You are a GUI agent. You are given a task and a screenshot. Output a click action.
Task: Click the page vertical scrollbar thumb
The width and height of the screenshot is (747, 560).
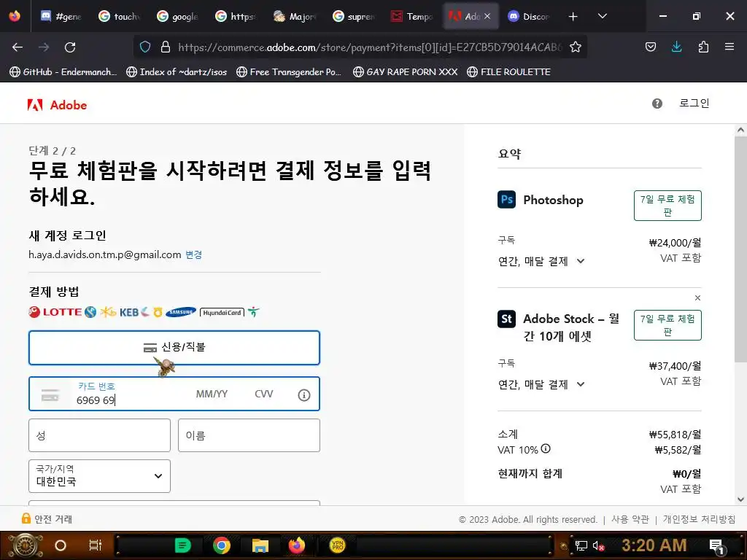tap(740, 249)
